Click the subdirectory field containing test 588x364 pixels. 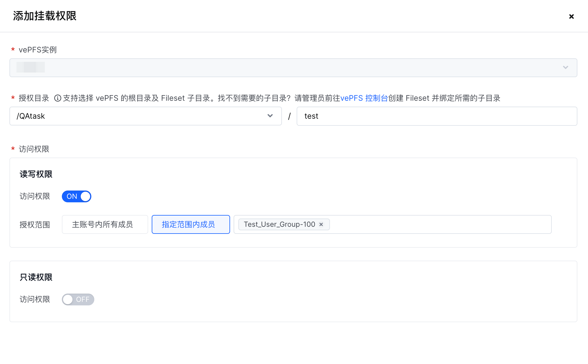[x=436, y=116]
